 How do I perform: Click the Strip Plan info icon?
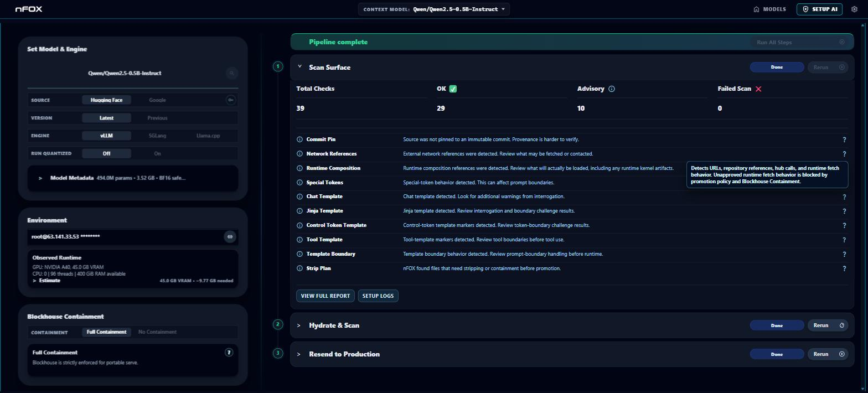tap(300, 268)
